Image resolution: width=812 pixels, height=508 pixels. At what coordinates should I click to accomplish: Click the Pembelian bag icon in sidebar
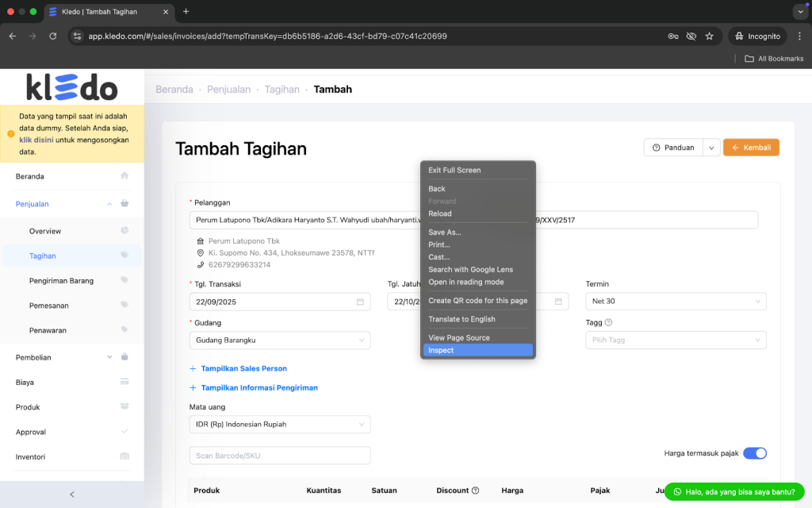click(x=124, y=357)
